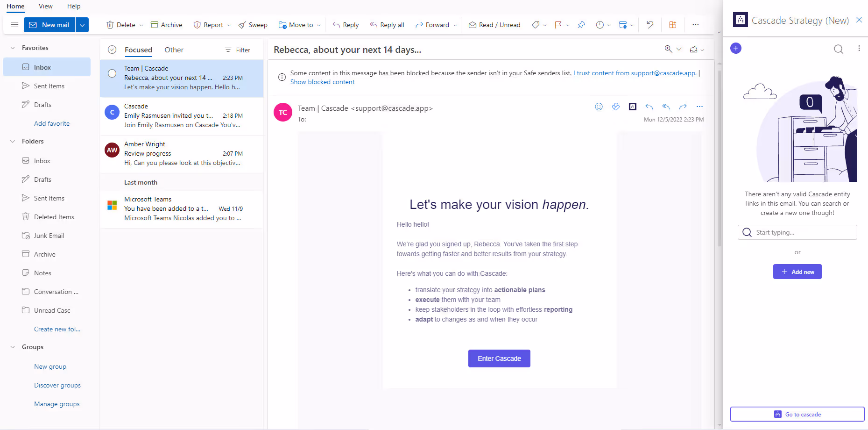This screenshot has width=868, height=430.
Task: Open the Filter menu in message list
Action: [238, 50]
